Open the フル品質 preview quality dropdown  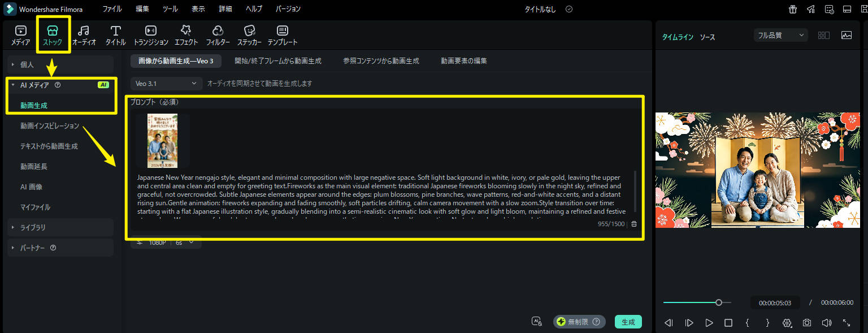780,35
